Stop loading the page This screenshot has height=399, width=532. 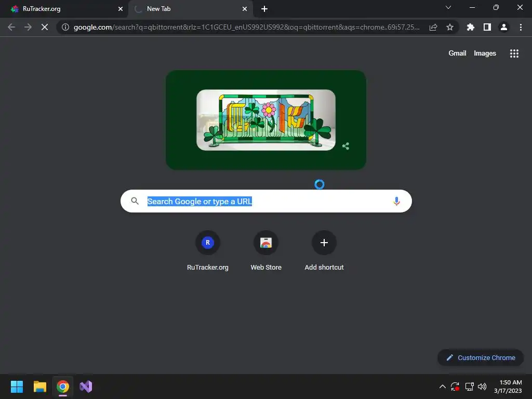click(x=45, y=27)
